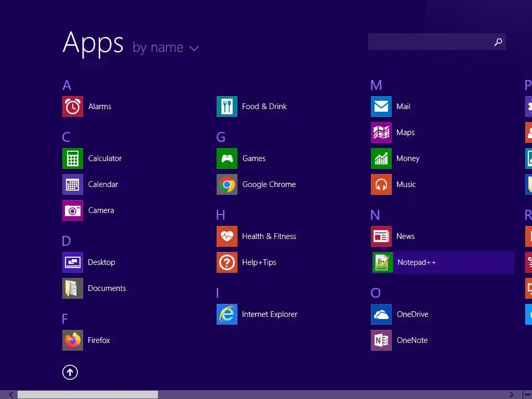Screen dimensions: 532x399
Task: Open the OneNote app icon
Action: [x=381, y=340]
